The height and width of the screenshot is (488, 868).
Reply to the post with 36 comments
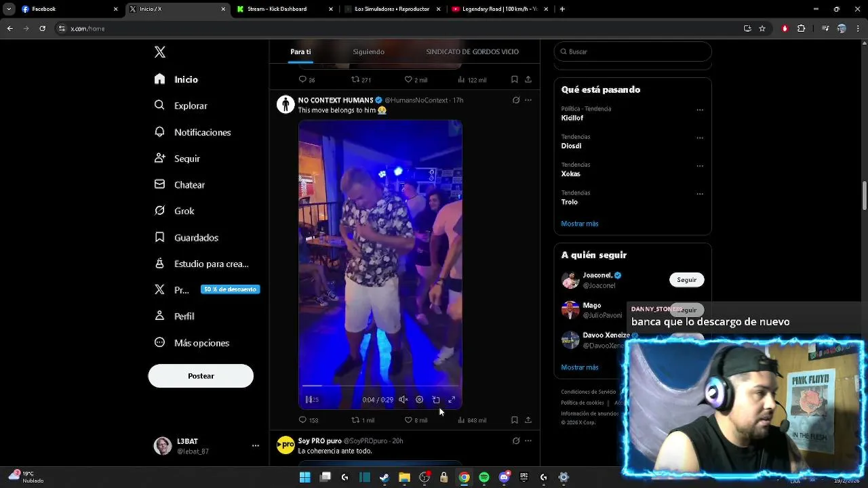(307, 80)
